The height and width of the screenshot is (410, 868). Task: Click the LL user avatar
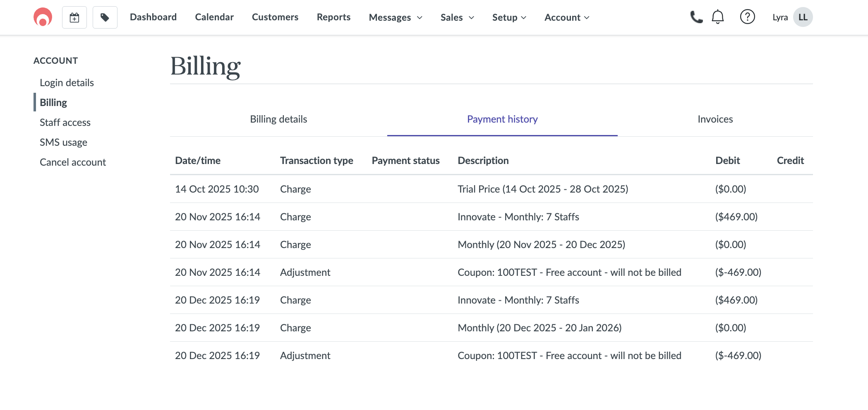[x=803, y=17]
